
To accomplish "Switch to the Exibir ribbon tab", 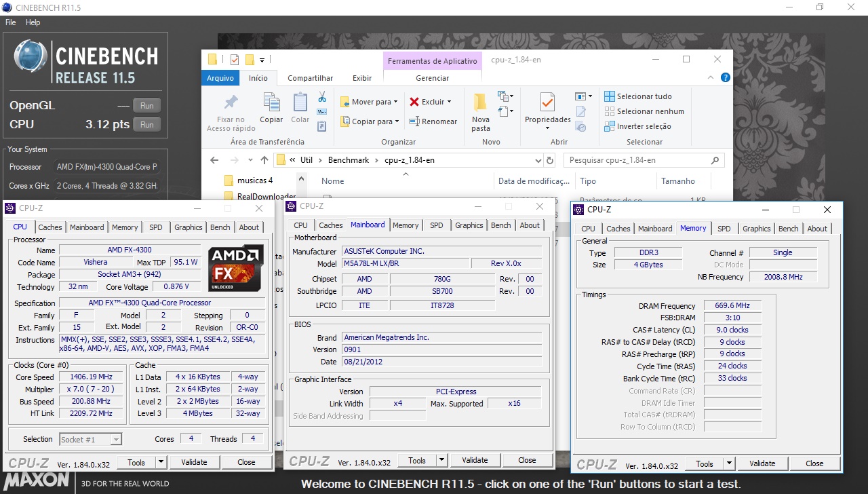I will click(x=362, y=78).
